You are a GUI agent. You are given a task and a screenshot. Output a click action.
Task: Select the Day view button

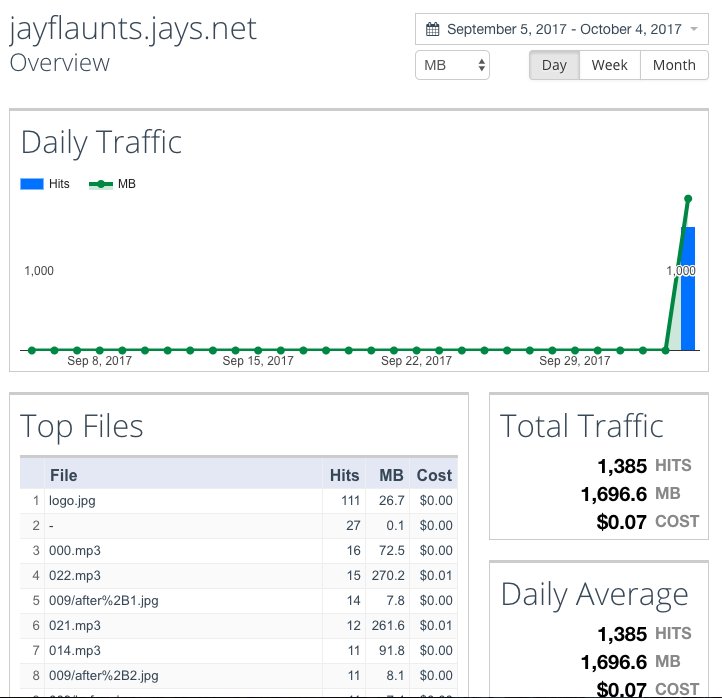coord(554,65)
